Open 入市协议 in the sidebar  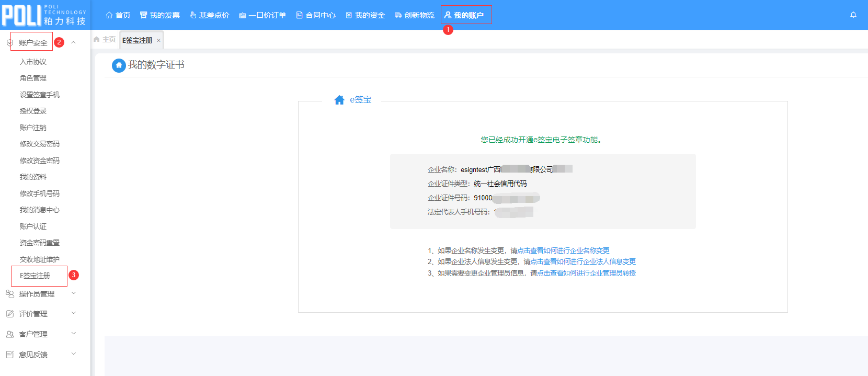[33, 62]
